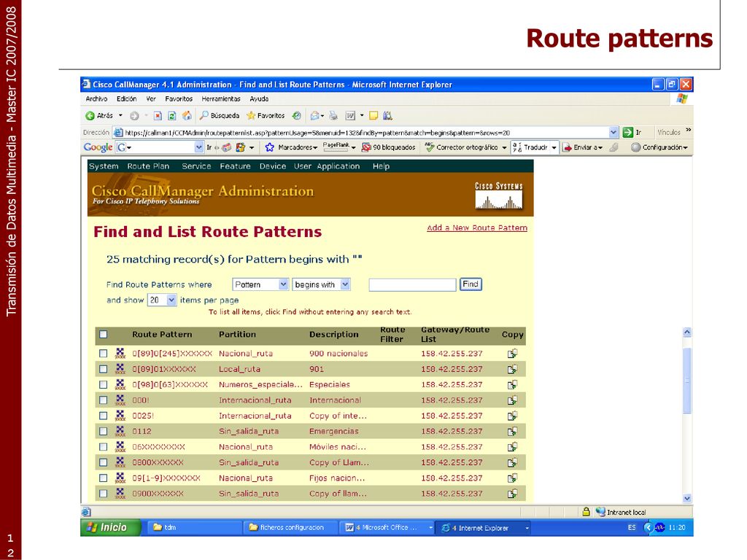The width and height of the screenshot is (747, 560).
Task: Expand the Atrás back history arrow
Action: coord(120,116)
